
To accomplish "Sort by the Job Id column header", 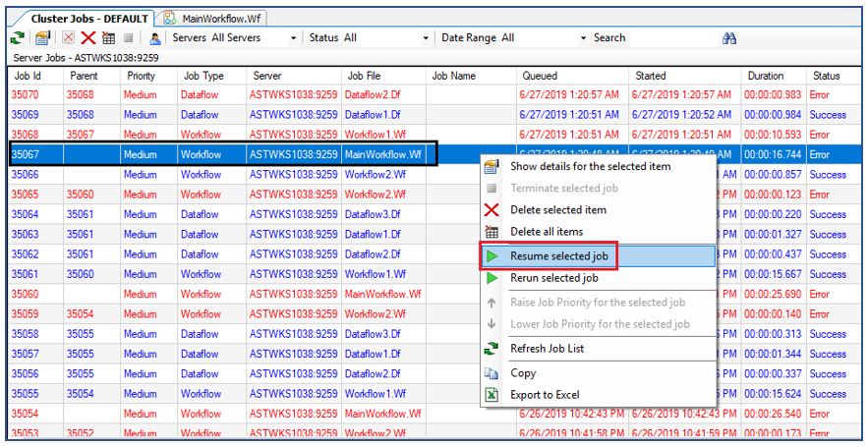I will click(28, 76).
